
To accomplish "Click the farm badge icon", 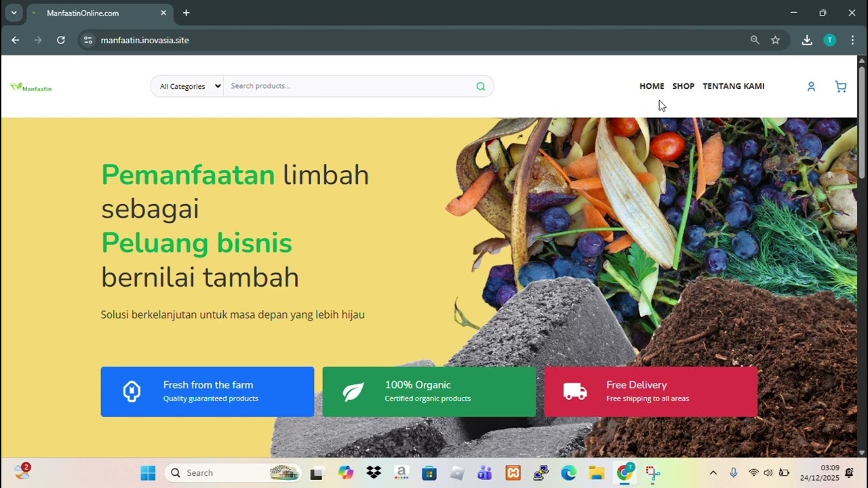I will [x=132, y=392].
